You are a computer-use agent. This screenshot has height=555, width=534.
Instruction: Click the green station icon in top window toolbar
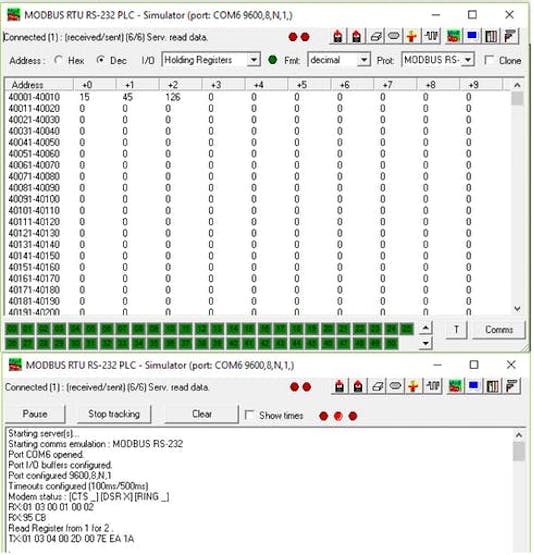(454, 36)
